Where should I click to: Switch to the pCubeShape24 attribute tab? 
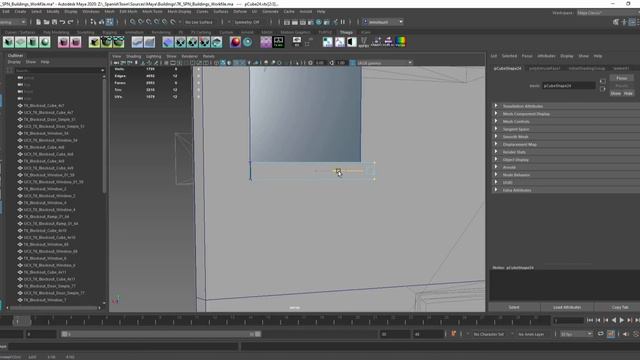click(507, 69)
